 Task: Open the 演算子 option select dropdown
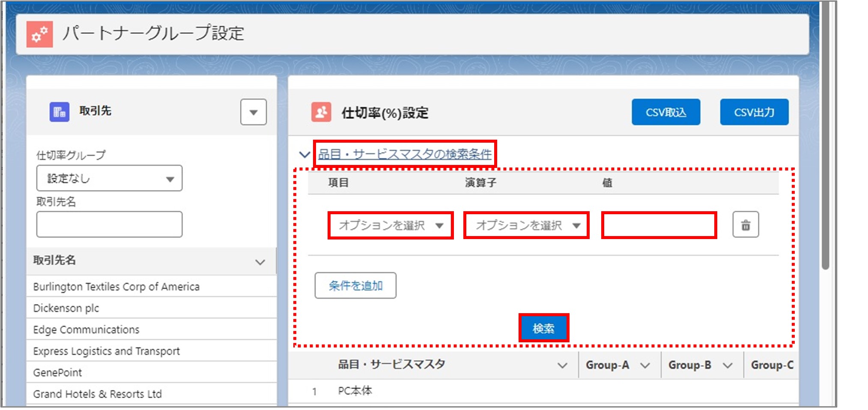[x=526, y=225]
